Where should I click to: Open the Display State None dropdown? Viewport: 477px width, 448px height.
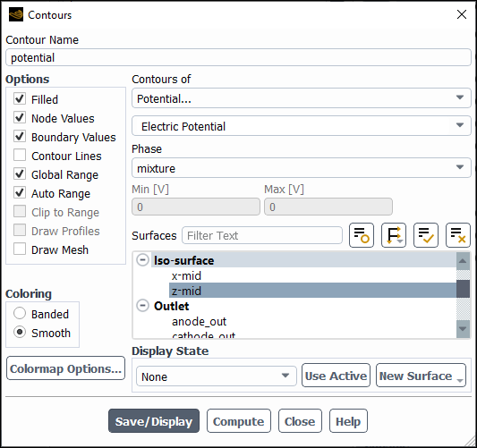pos(217,376)
